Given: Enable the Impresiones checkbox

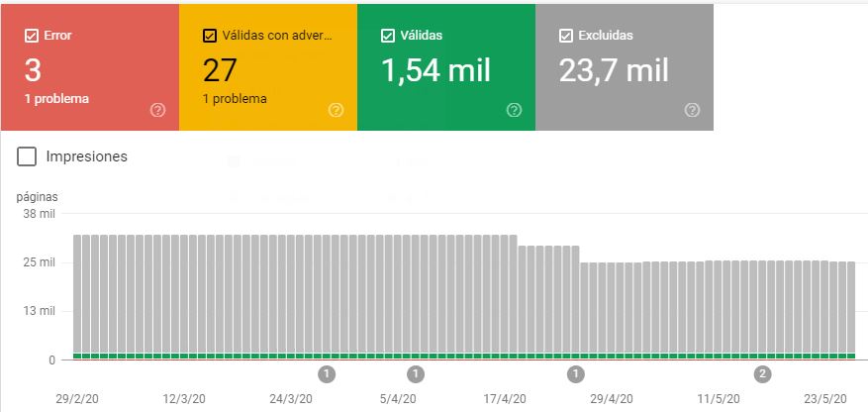Looking at the screenshot, I should click(x=28, y=156).
